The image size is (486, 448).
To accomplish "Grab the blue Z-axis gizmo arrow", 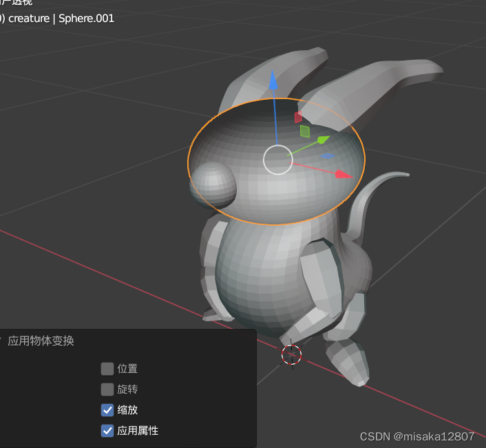I will tap(273, 80).
